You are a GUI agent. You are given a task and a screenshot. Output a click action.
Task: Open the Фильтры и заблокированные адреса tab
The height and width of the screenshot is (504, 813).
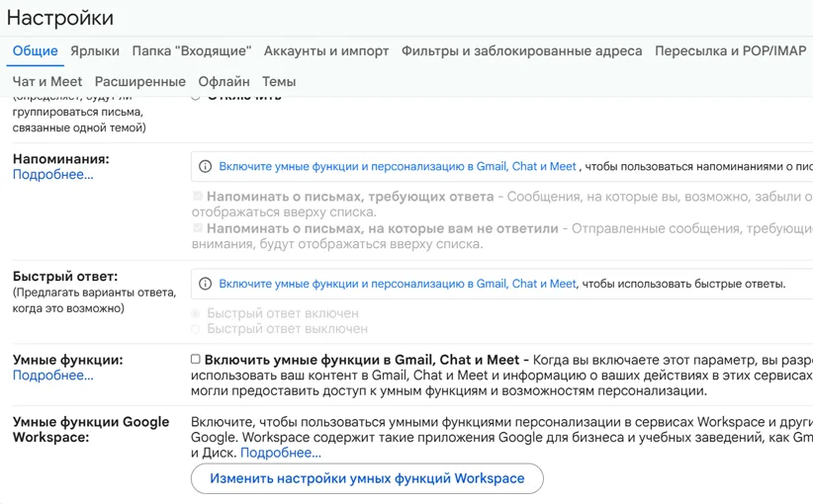click(x=521, y=51)
